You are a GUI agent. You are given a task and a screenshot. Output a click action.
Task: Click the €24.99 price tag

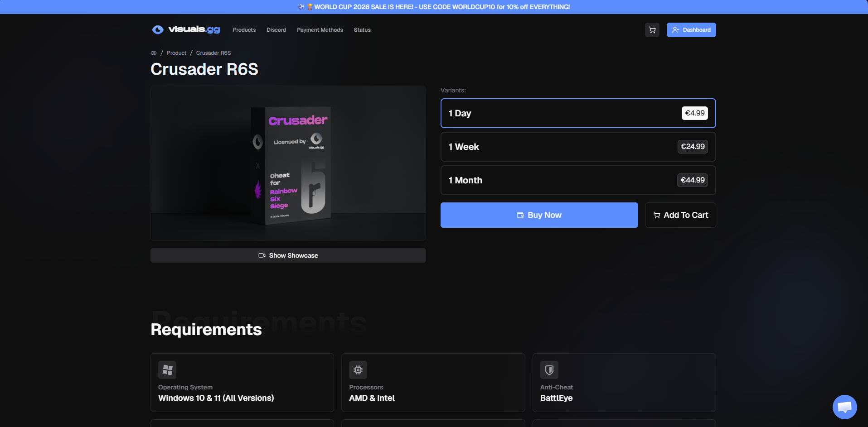693,147
